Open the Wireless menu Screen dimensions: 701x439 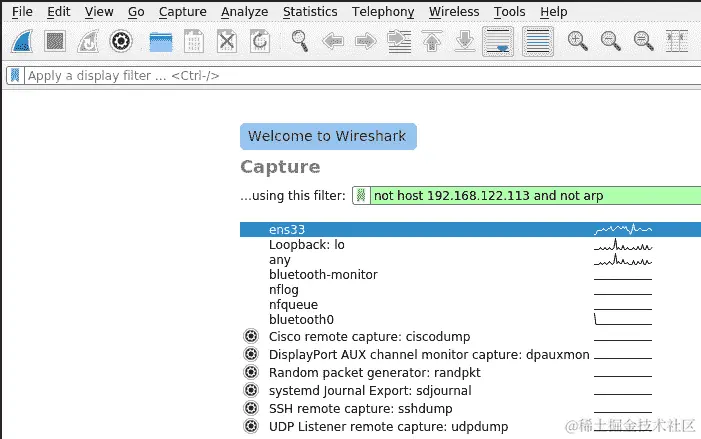pos(454,12)
